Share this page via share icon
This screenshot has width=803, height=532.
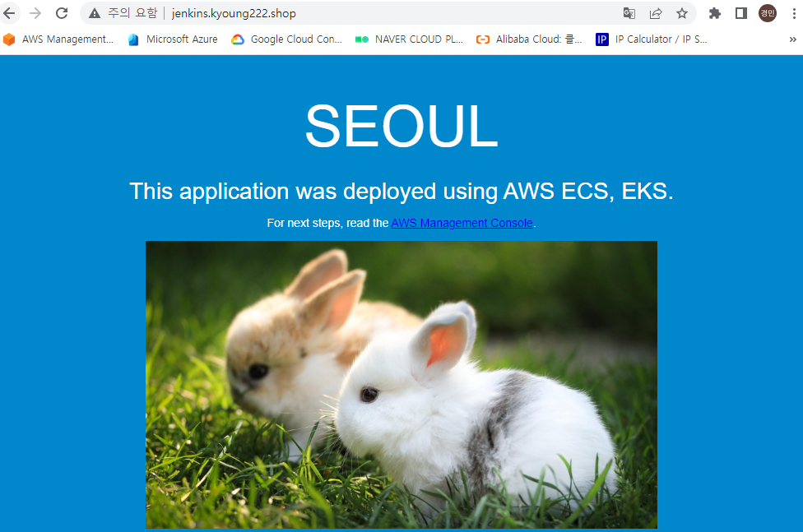tap(656, 13)
